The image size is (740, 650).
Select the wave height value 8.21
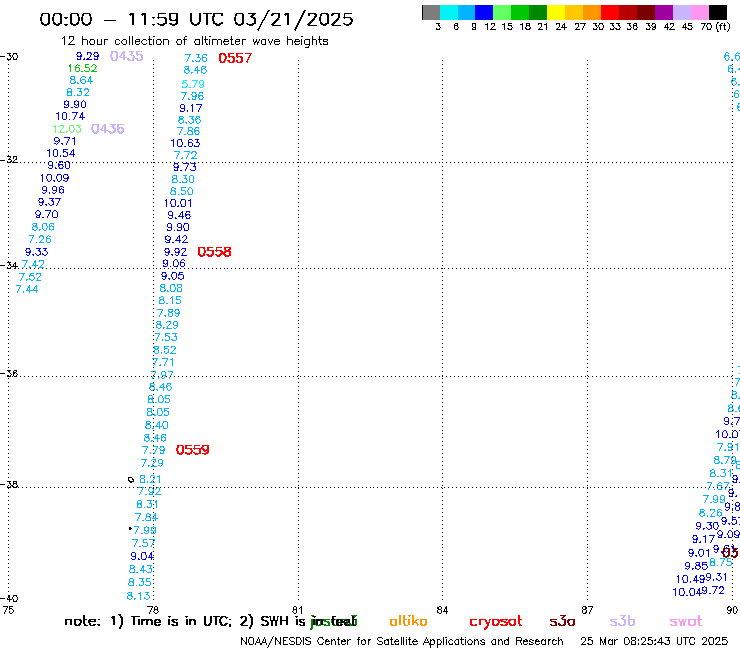pyautogui.click(x=150, y=479)
